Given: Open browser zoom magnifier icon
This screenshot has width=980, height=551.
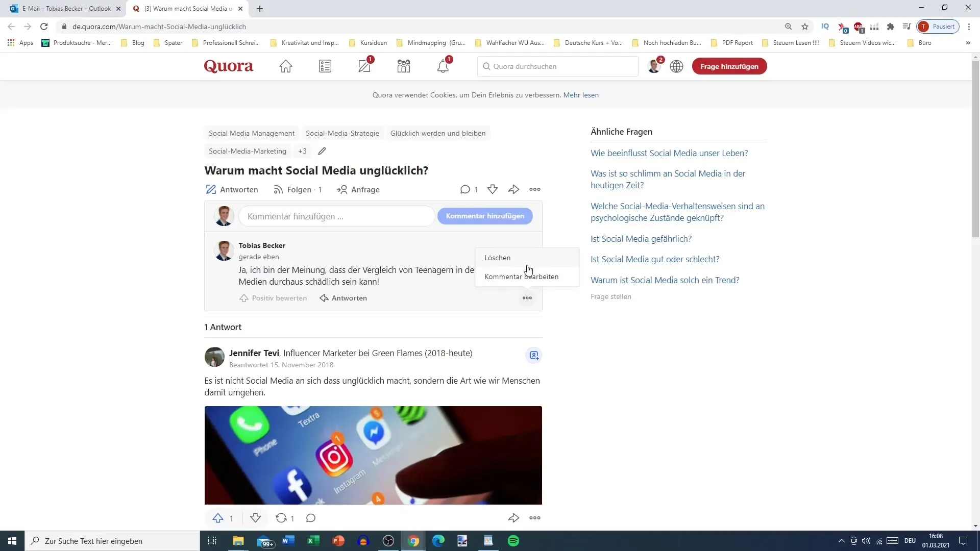Looking at the screenshot, I should coord(789,27).
